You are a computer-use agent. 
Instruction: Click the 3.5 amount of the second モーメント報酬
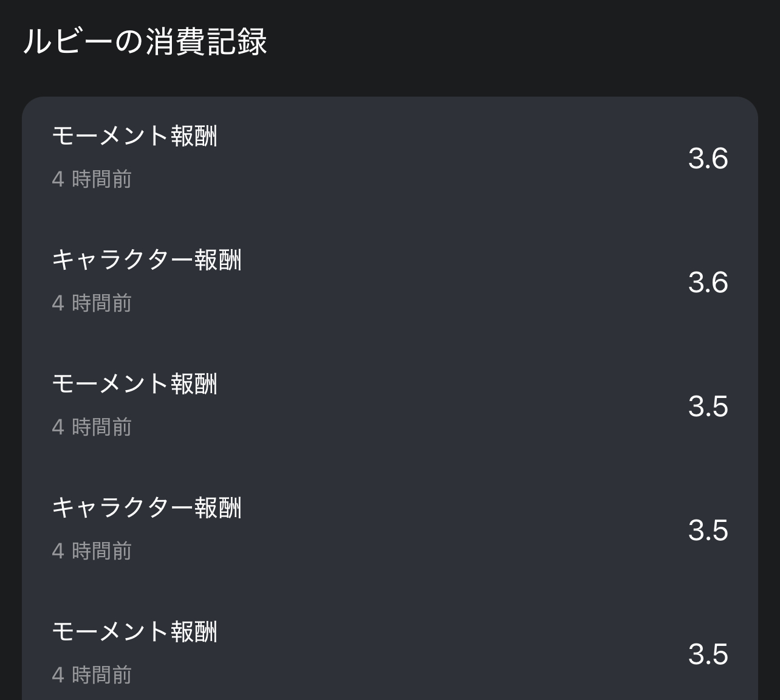point(708,407)
